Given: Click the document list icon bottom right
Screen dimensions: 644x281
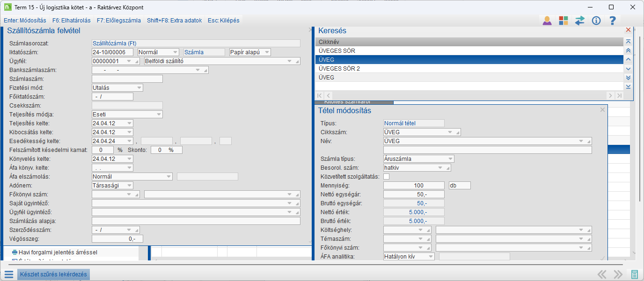Looking at the screenshot, I should 635,274.
